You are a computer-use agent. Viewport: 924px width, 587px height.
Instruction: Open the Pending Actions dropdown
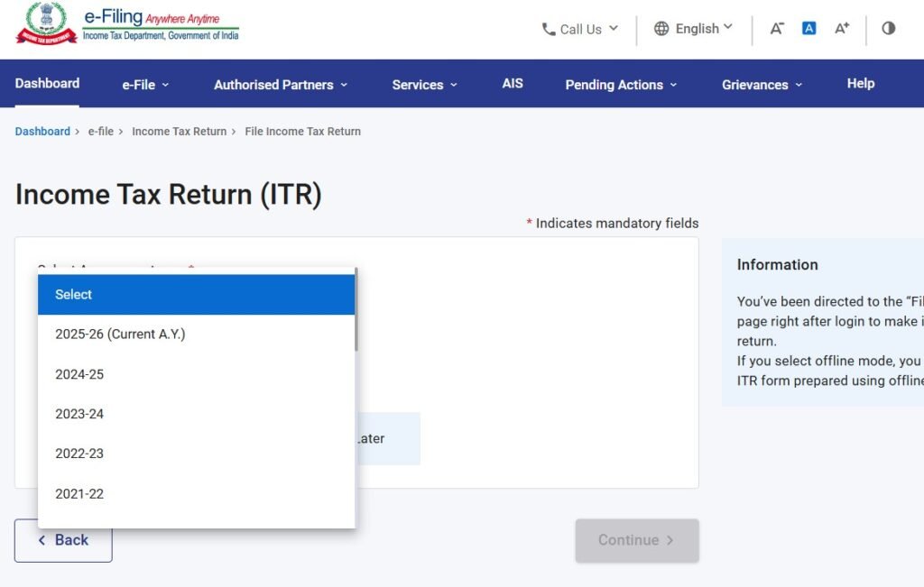(621, 85)
